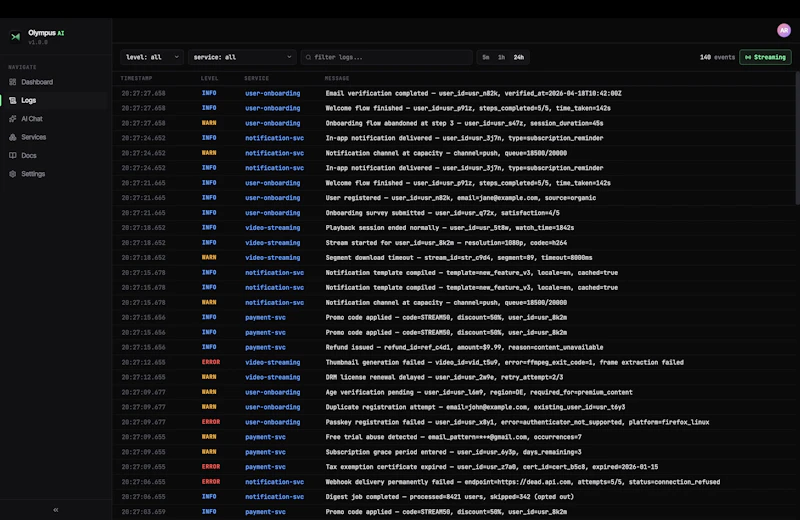Click the search magnifier icon in filter
800x520 pixels.
click(308, 57)
